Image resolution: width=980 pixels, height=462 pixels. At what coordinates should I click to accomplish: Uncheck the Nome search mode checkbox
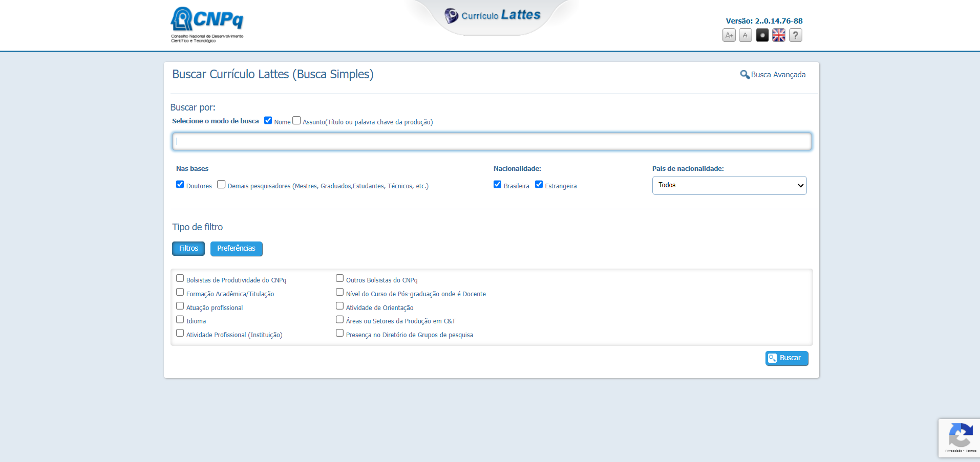pyautogui.click(x=268, y=121)
